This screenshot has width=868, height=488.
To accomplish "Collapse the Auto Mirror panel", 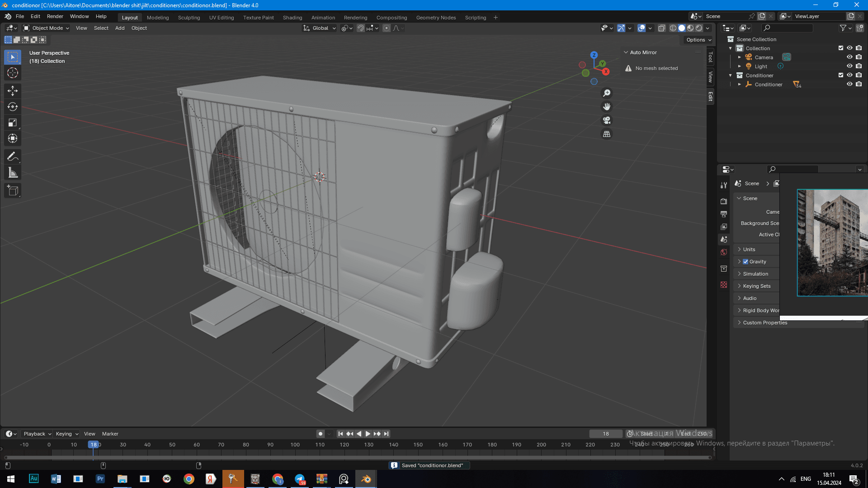I will click(626, 52).
